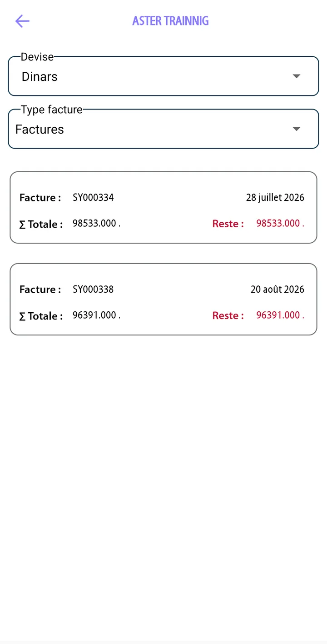Click the Σ Totale 96391.000 value
The width and height of the screenshot is (327, 644).
(x=96, y=315)
